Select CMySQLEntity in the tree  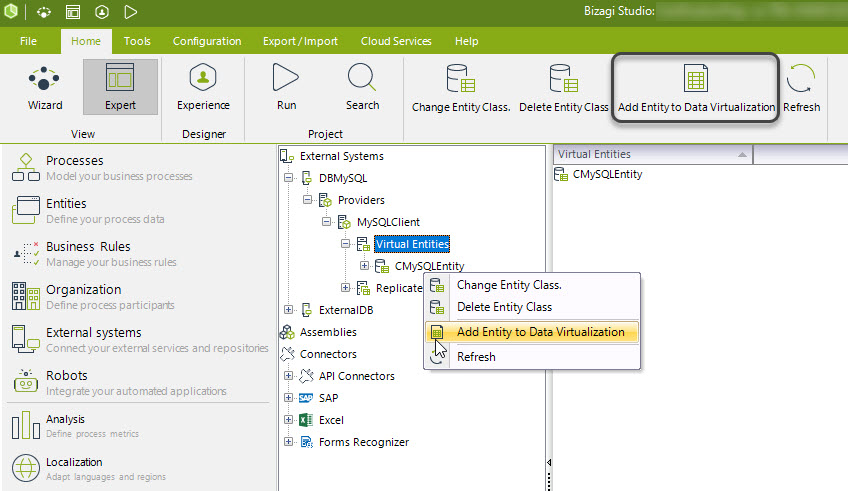[x=429, y=266]
